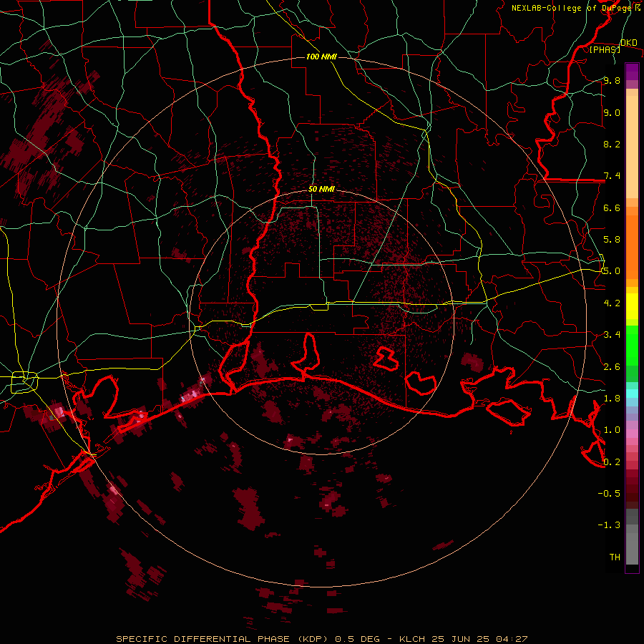The image size is (644, 644).
Task: Click the TH label on the color scale
Action: click(615, 557)
